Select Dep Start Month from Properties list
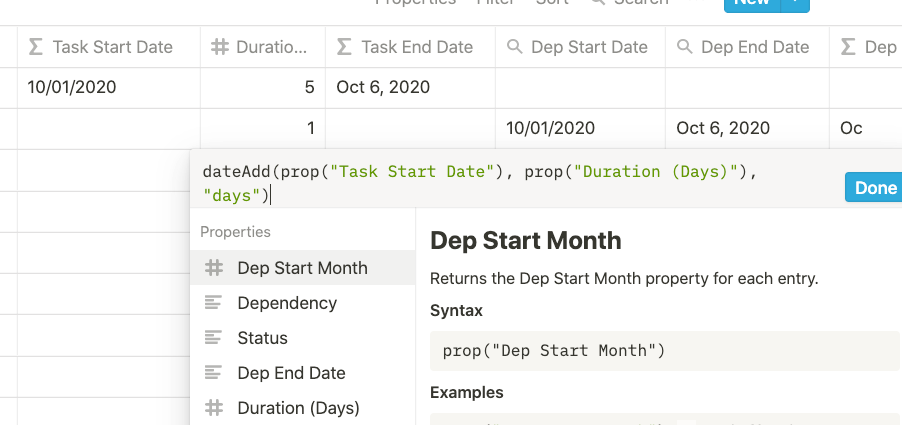902x425 pixels. [302, 268]
